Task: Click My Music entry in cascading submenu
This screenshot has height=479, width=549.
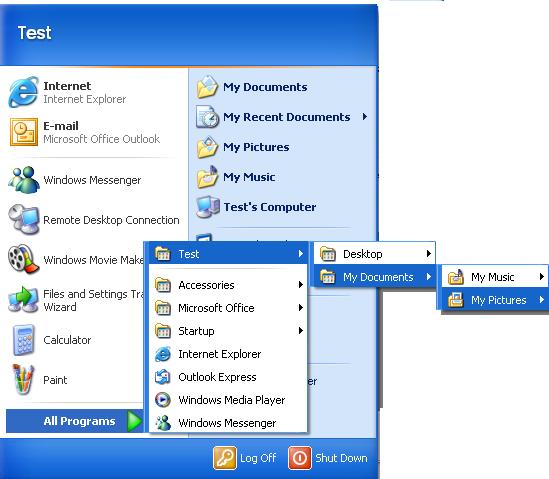Action: 494,277
